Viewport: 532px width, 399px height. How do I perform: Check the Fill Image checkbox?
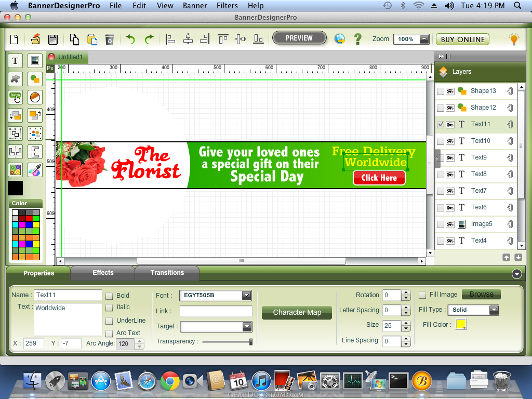coord(422,295)
